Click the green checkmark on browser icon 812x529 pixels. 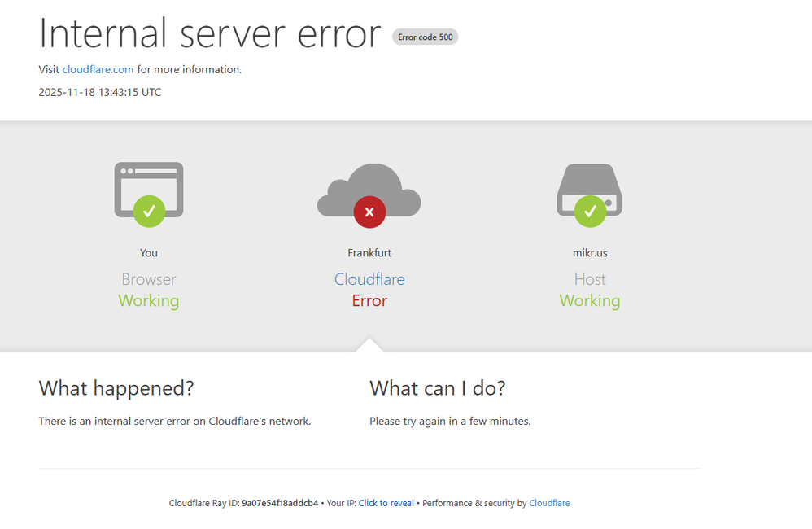[149, 212]
